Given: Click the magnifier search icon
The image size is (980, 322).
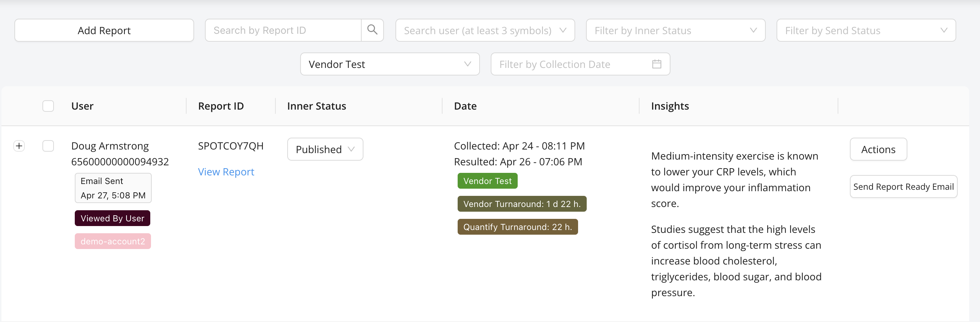Looking at the screenshot, I should coord(372,30).
